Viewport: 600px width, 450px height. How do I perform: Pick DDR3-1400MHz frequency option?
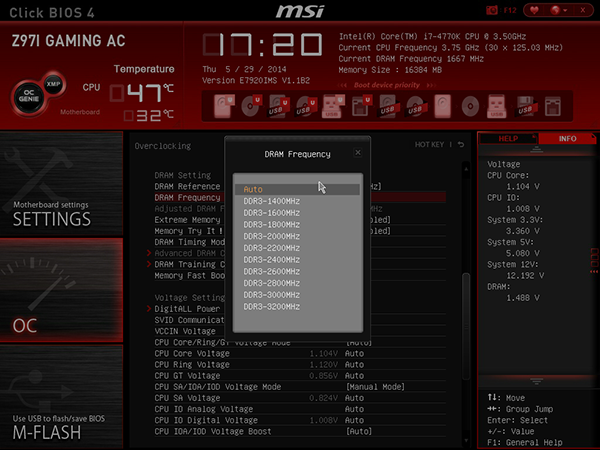pyautogui.click(x=297, y=201)
